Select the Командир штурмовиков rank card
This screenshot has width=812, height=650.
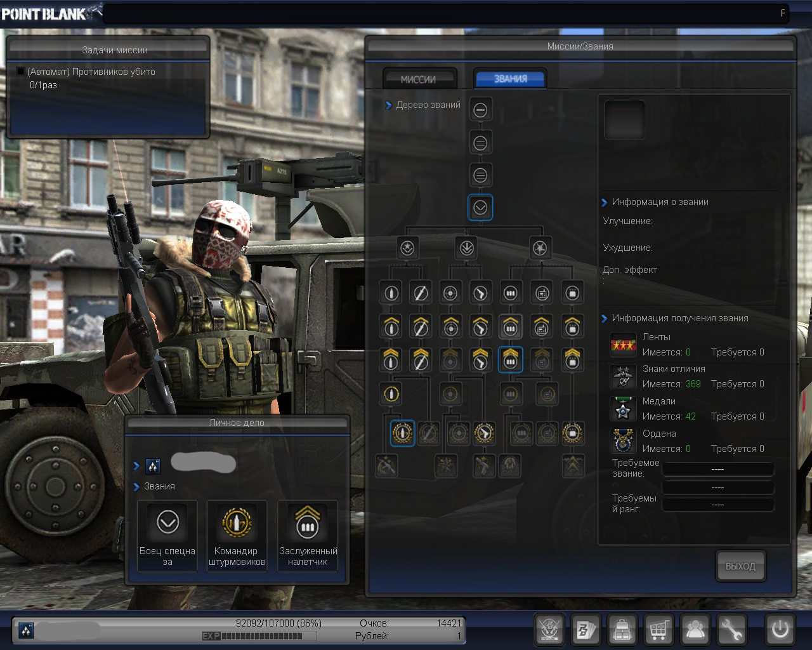tap(237, 536)
